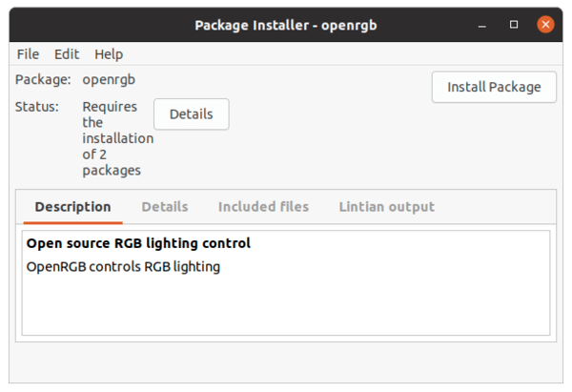Click the Package: label

[x=43, y=79]
